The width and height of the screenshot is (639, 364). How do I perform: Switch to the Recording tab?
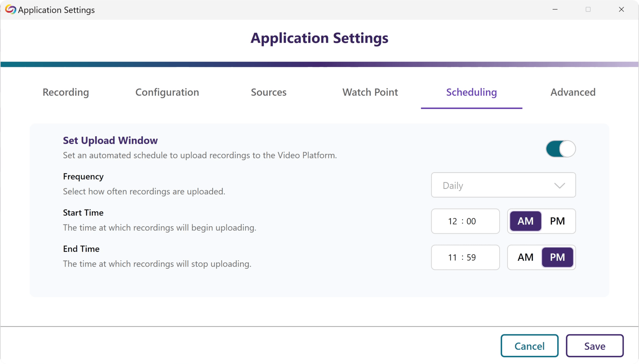pos(65,92)
